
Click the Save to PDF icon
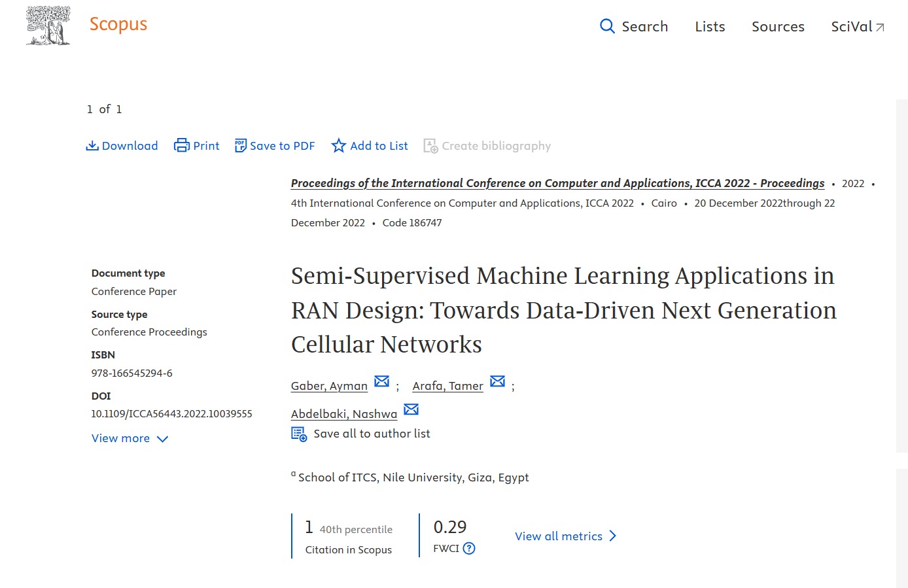241,146
